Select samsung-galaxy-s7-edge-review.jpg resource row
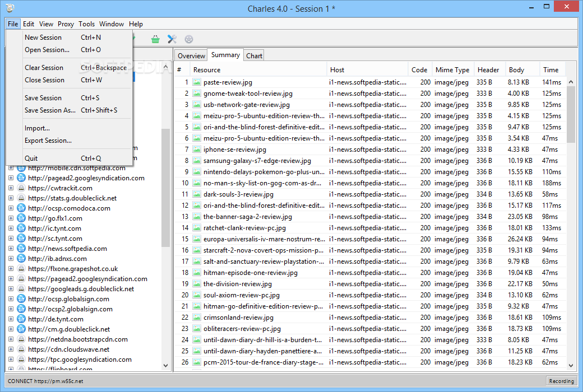 pos(371,161)
